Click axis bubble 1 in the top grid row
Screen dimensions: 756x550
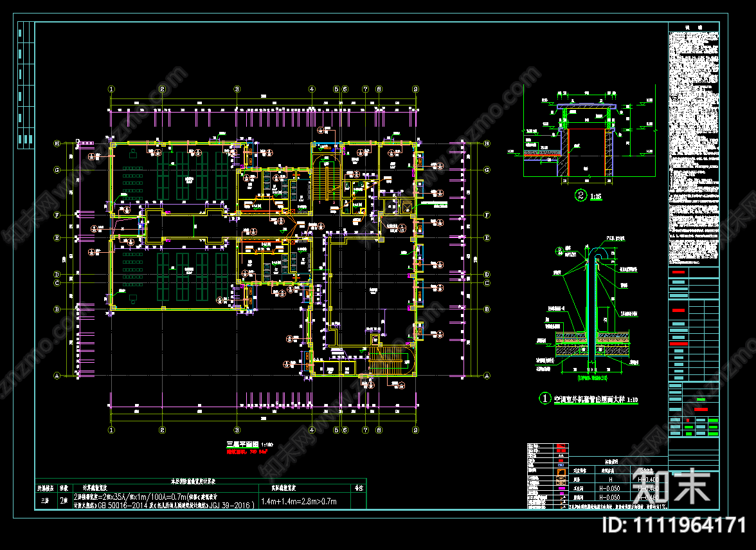pyautogui.click(x=111, y=89)
